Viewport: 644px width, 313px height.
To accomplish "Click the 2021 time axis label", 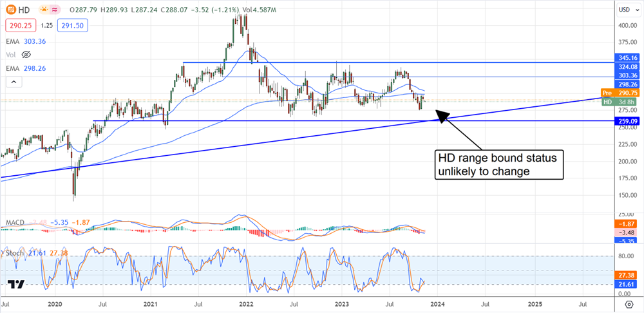I will coord(150,305).
